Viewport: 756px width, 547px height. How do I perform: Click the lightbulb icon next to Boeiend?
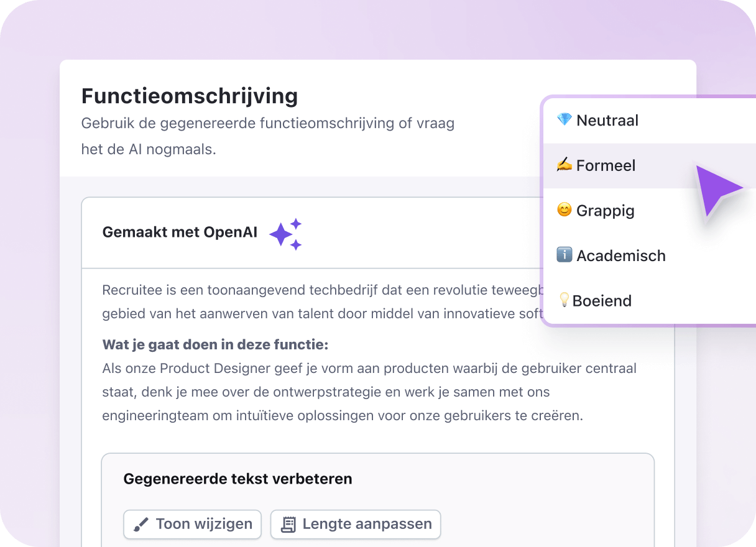pyautogui.click(x=565, y=300)
